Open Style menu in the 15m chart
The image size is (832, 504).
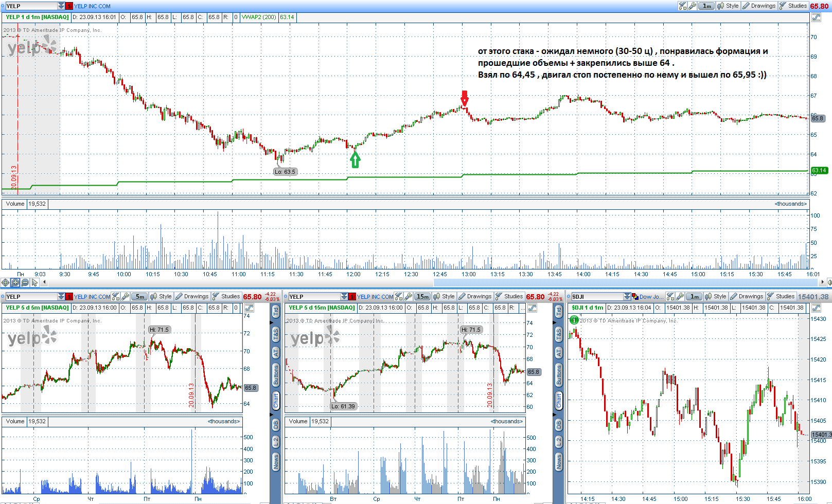tap(444, 297)
